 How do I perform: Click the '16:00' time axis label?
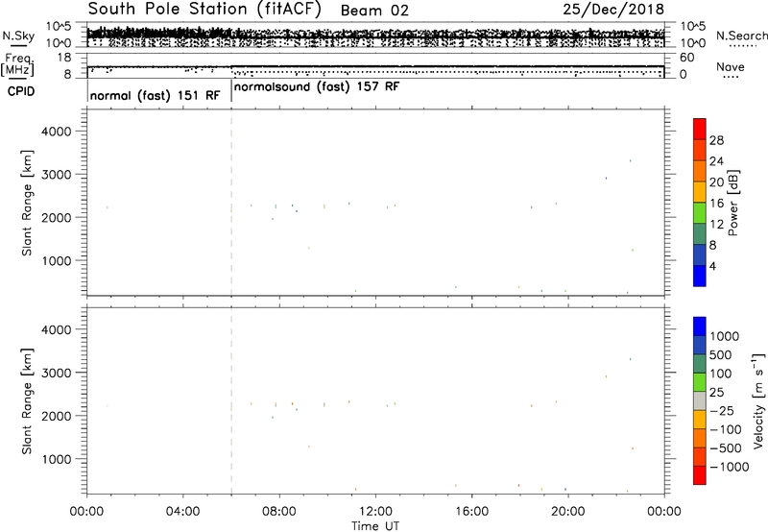(x=472, y=512)
